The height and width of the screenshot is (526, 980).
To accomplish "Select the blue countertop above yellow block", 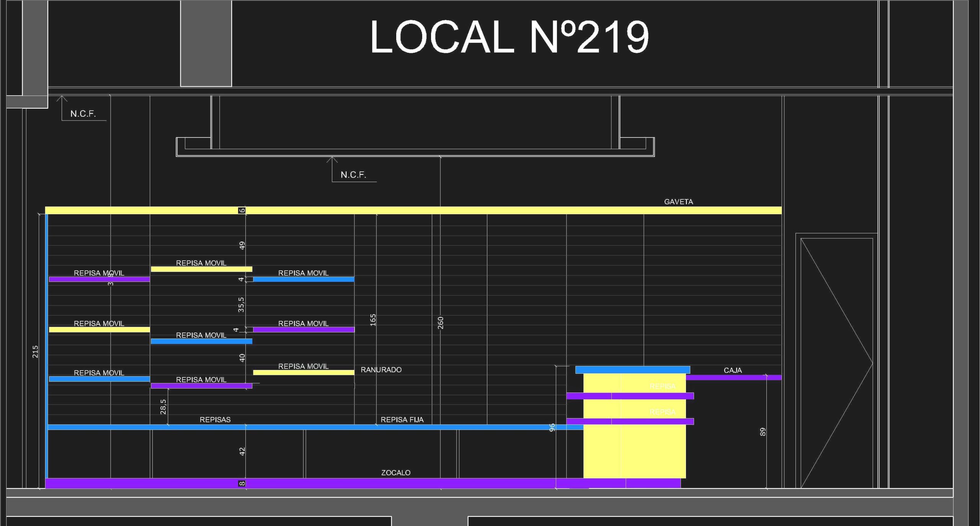I will click(632, 370).
